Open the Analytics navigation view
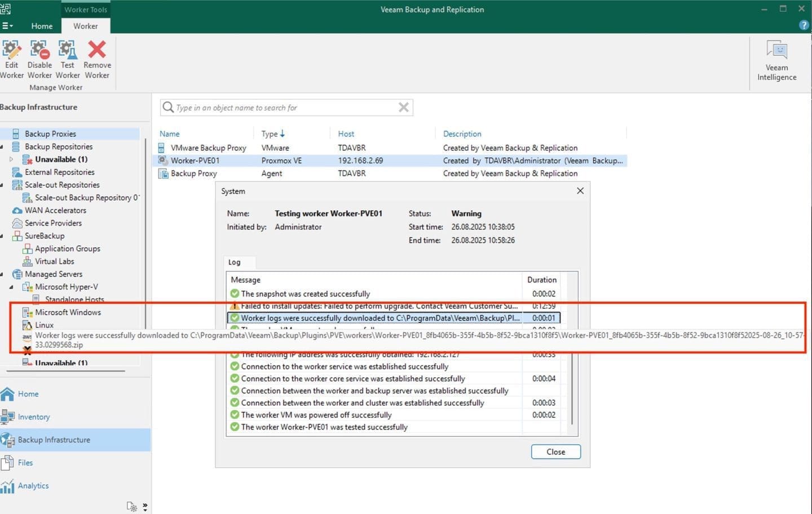Screen dimensions: 812x514 pyautogui.click(x=33, y=486)
